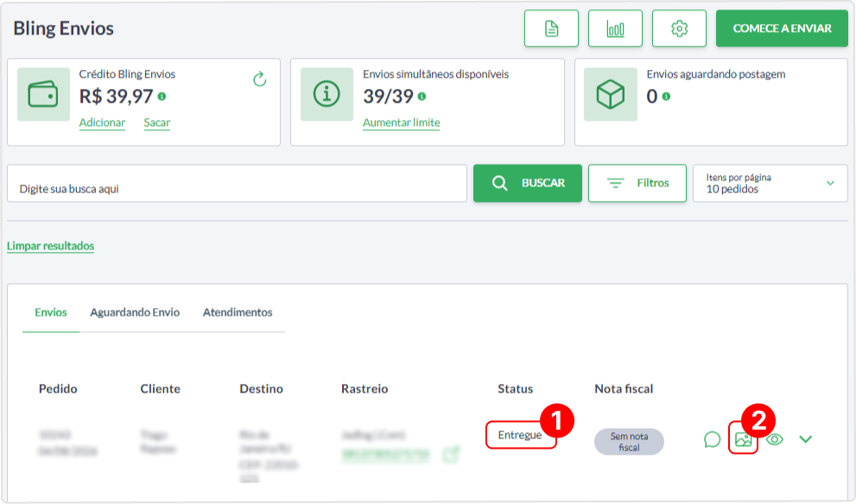
Task: Open the Itens por página dropdown
Action: coord(770,183)
